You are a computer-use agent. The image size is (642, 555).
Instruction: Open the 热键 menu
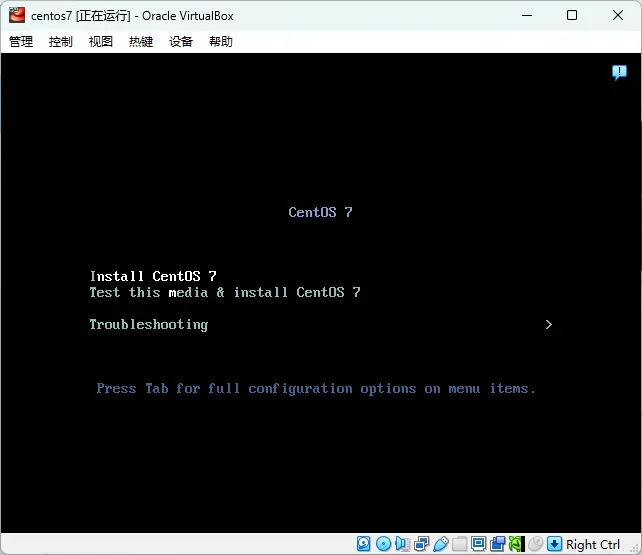tap(141, 41)
